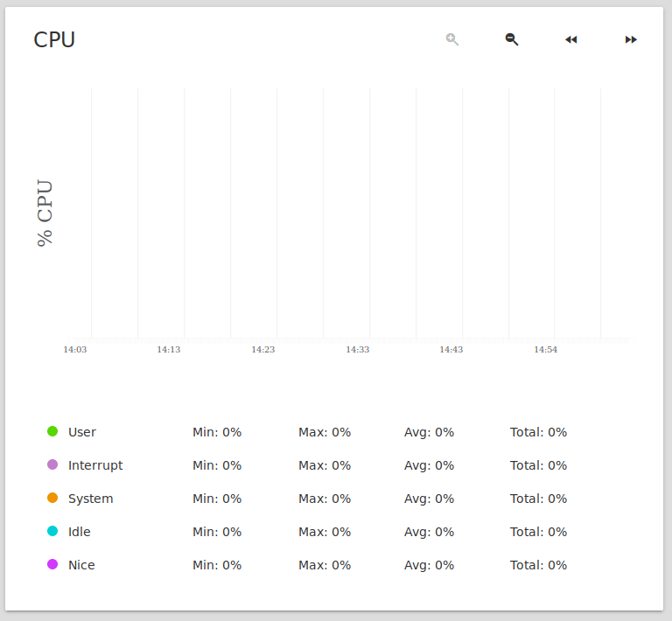
Task: Click the zoom out magnifier icon
Action: [x=512, y=39]
